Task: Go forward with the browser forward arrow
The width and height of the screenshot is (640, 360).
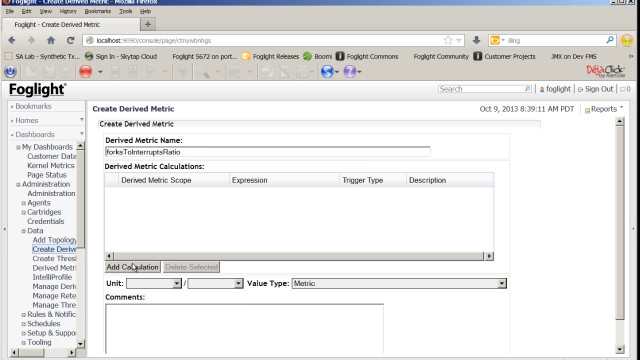Action: click(x=31, y=40)
